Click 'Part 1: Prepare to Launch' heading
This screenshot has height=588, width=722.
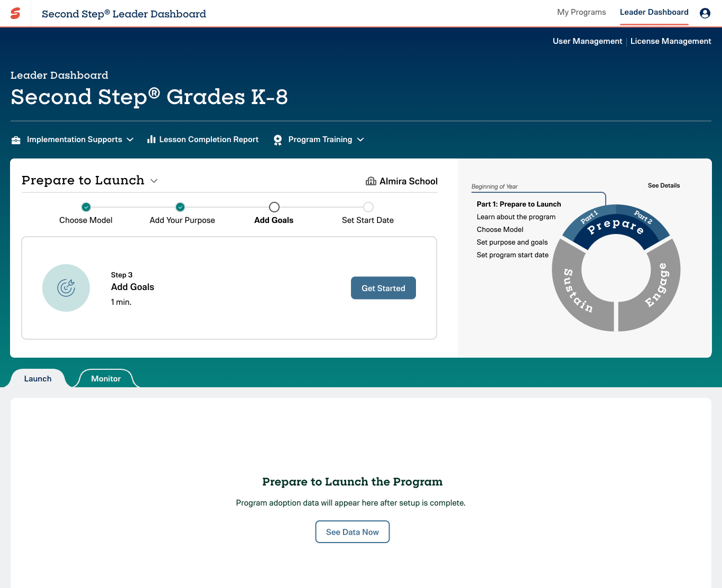point(519,204)
